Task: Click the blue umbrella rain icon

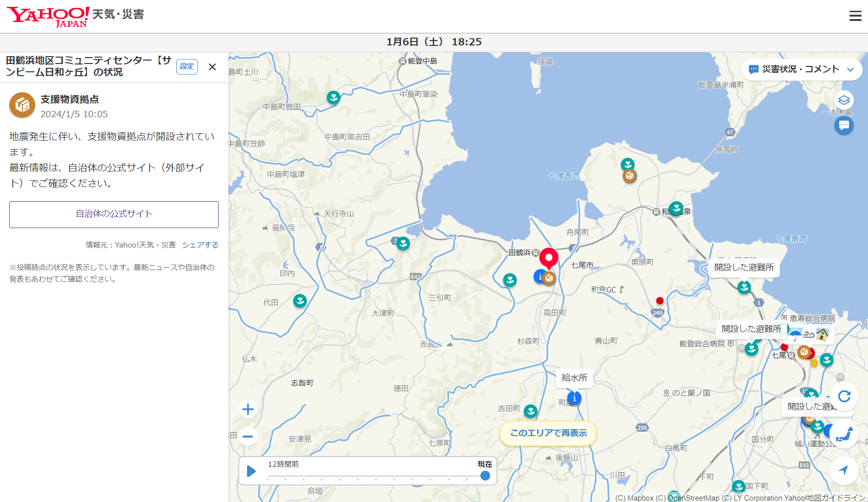Action: (795, 335)
